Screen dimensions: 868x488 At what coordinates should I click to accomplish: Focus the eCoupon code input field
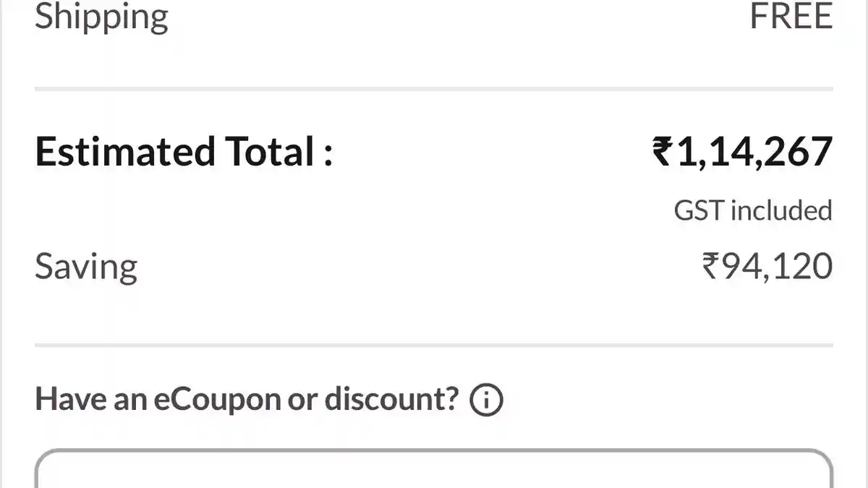point(434,471)
